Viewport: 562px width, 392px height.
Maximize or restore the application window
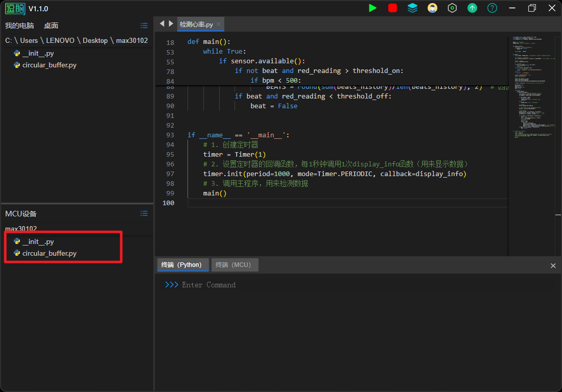pyautogui.click(x=532, y=8)
